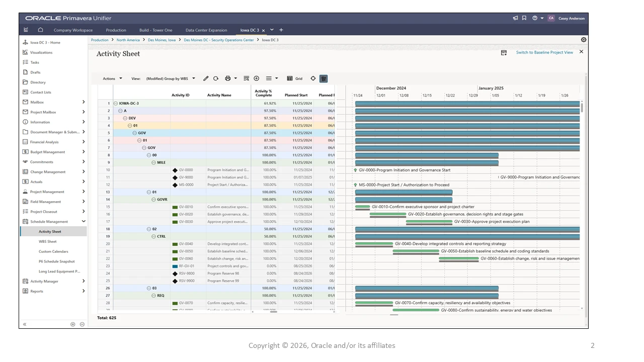Click the chart analytics icon left of home
This screenshot has height=362, width=644.
[26, 30]
